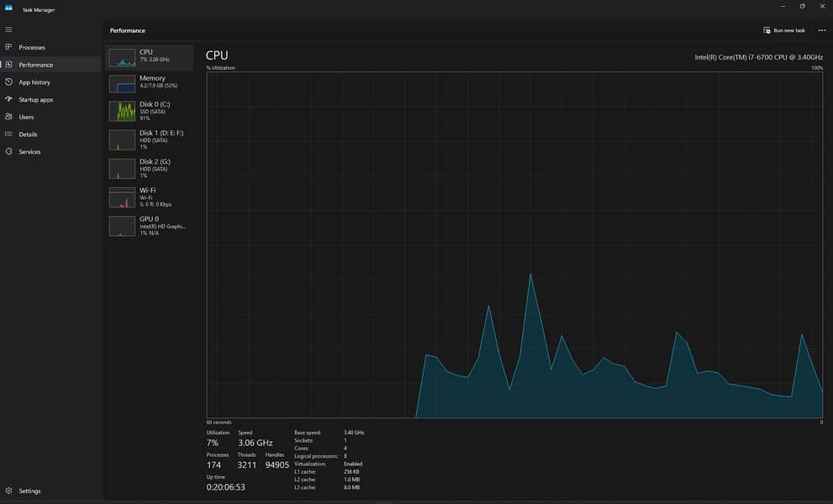Switch to the Users page
833x504 pixels.
pyautogui.click(x=50, y=117)
